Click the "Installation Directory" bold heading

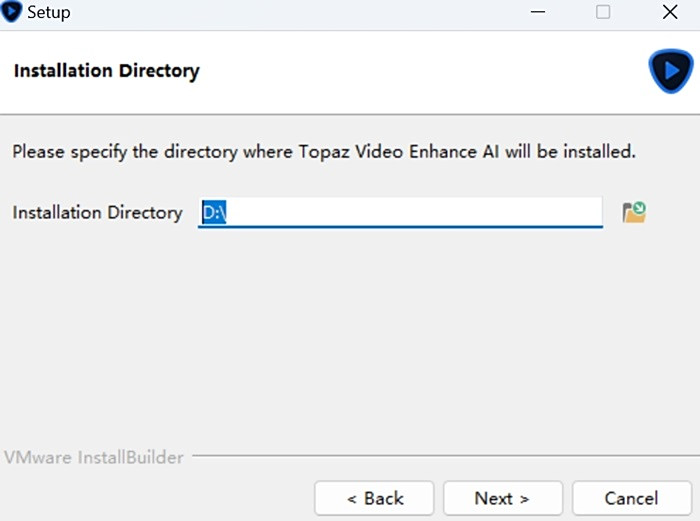(x=107, y=71)
